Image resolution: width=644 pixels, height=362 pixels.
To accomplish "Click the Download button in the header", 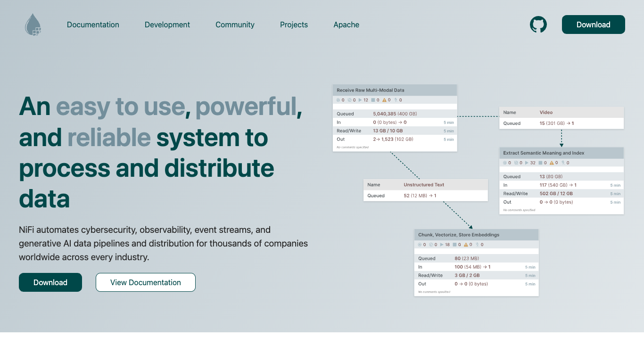I will pyautogui.click(x=594, y=25).
